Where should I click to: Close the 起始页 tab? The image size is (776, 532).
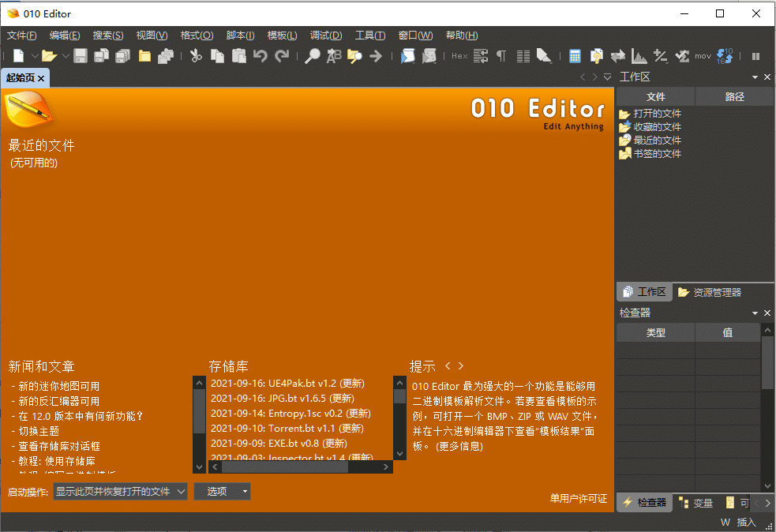click(41, 78)
